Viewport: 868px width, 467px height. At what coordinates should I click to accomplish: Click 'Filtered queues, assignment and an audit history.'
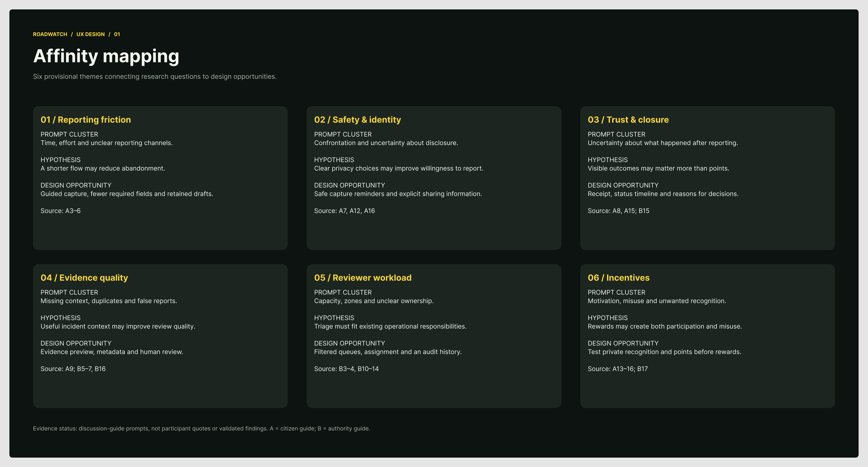(x=388, y=352)
